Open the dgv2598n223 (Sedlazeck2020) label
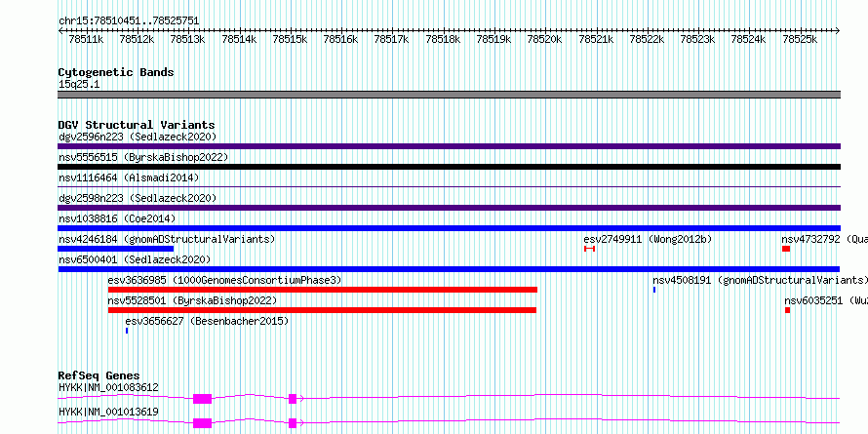The width and height of the screenshot is (868, 434). pyautogui.click(x=138, y=198)
